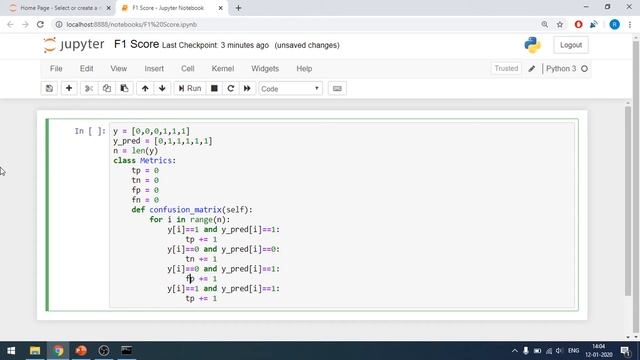
Task: Open File Explorer from the taskbar
Action: click(x=35, y=351)
